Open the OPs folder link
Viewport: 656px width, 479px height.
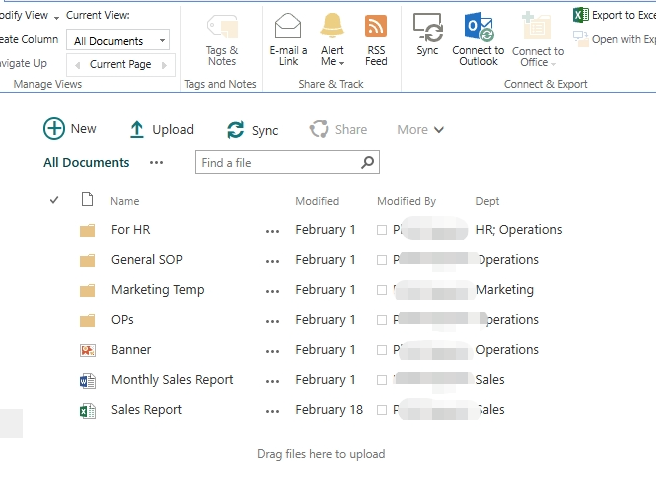click(122, 320)
